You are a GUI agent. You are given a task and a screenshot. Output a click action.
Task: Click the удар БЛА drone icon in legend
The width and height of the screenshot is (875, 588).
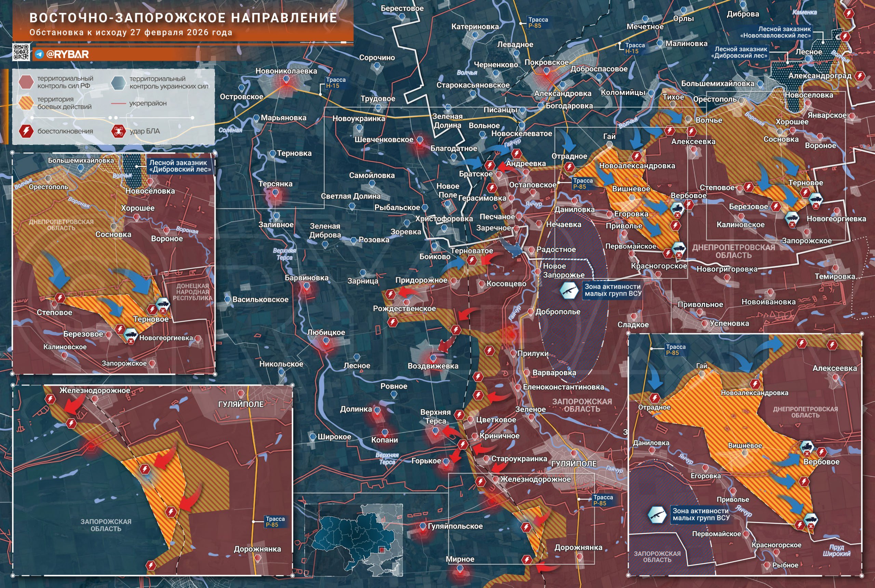click(118, 131)
